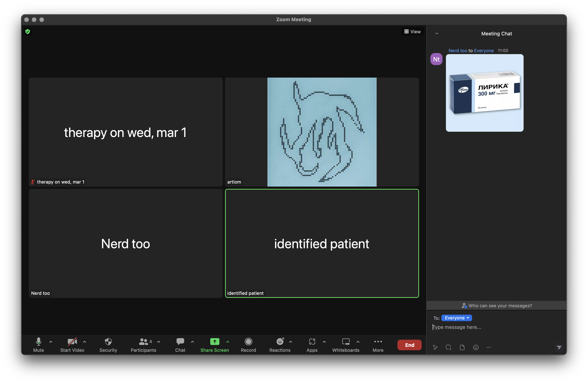Click Everyone recipient link in chat message
The height and width of the screenshot is (383, 588).
[484, 51]
